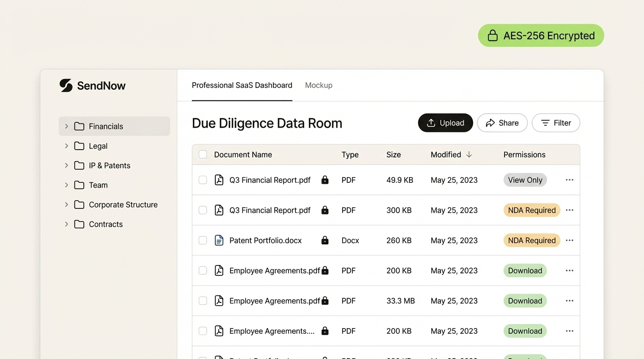
Task: Expand the IP & Patents folder
Action: [x=66, y=165]
